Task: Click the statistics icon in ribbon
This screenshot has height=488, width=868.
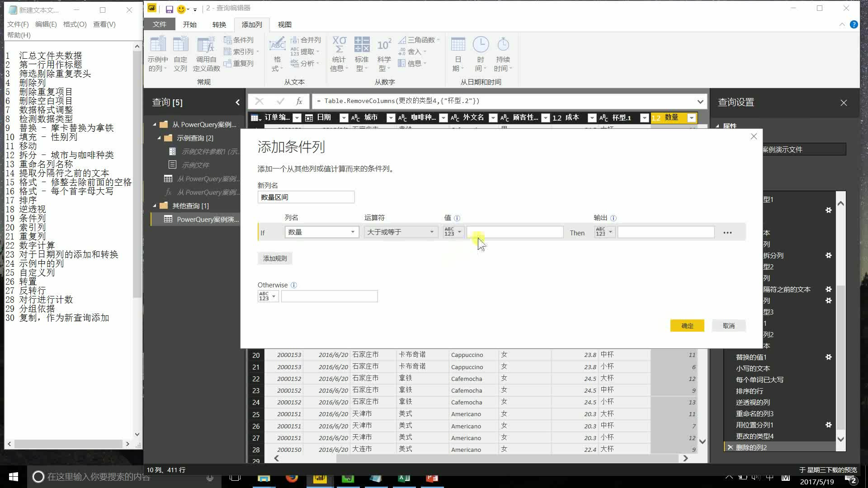Action: point(339,45)
